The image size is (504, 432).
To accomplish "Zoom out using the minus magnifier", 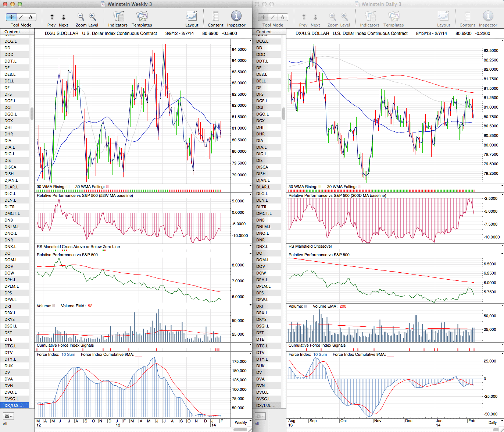I will pos(81,17).
